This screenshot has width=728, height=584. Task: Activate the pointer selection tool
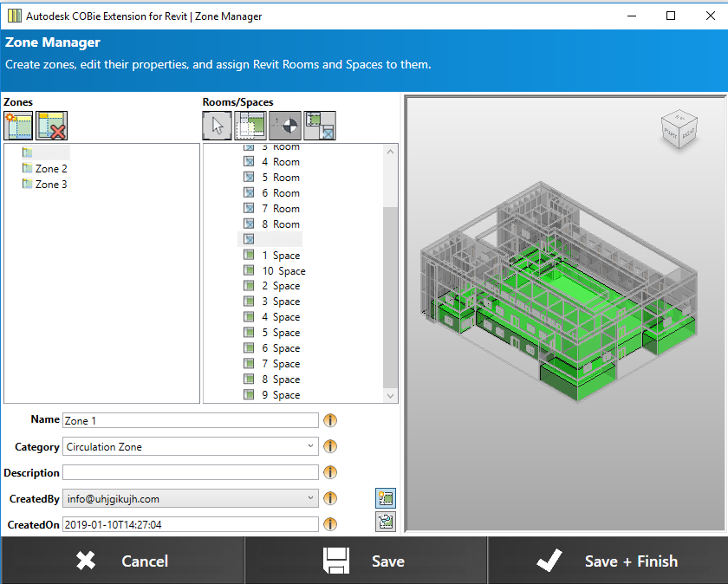(217, 126)
